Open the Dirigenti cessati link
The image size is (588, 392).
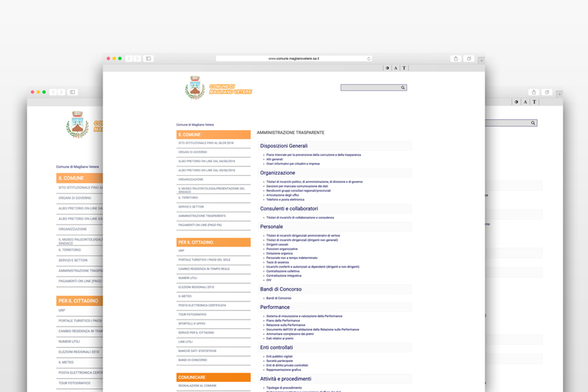click(277, 244)
